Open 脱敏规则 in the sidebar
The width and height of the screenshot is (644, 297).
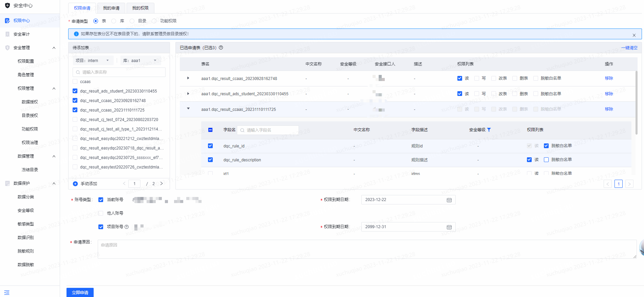coord(26,251)
